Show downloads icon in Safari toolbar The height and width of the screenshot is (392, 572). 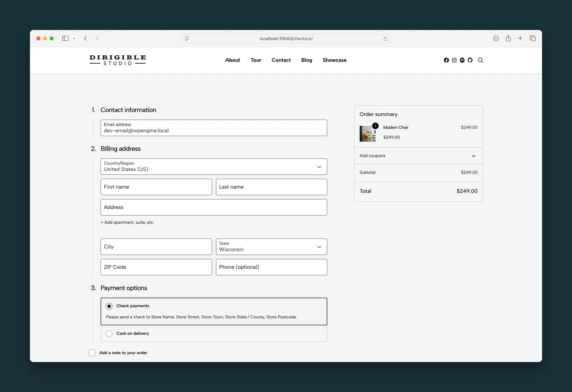[x=496, y=38]
